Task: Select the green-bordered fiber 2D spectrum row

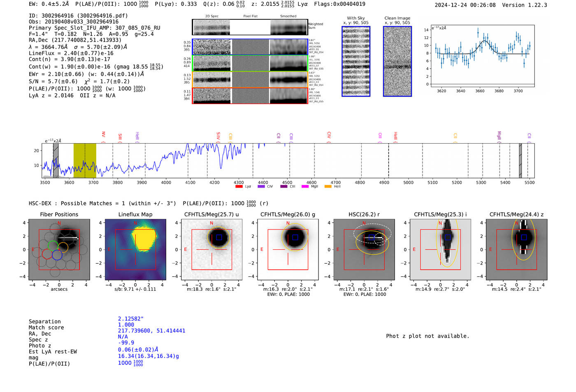Action: (250, 63)
